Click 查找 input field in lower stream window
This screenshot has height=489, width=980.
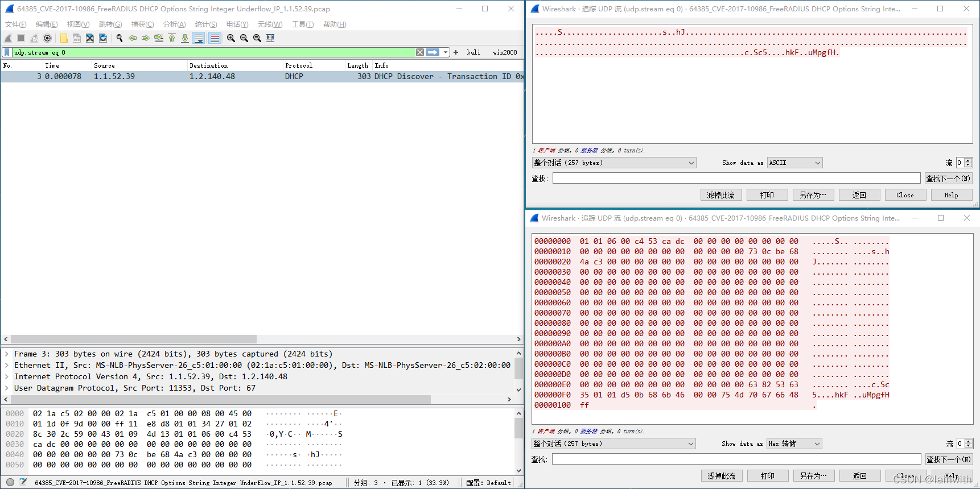point(736,459)
